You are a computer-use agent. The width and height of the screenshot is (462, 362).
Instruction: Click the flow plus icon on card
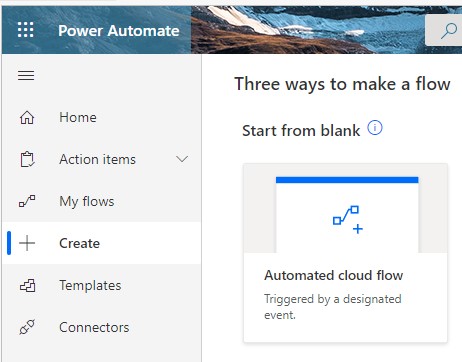click(x=348, y=220)
